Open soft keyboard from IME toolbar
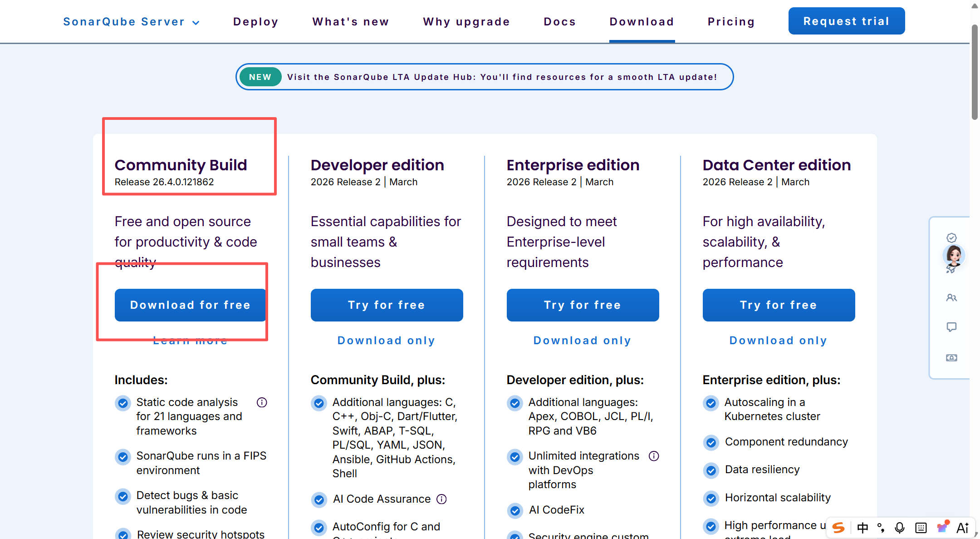 pos(921,527)
